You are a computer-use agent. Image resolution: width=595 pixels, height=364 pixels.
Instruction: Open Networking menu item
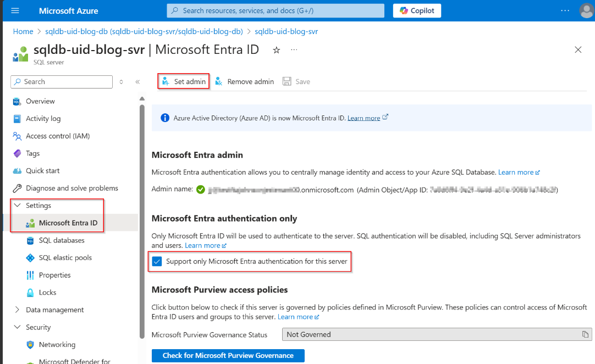pos(57,345)
